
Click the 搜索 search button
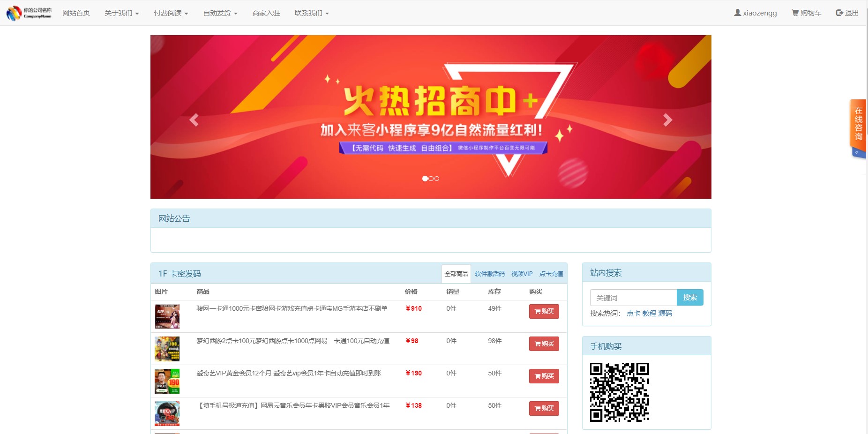(690, 297)
